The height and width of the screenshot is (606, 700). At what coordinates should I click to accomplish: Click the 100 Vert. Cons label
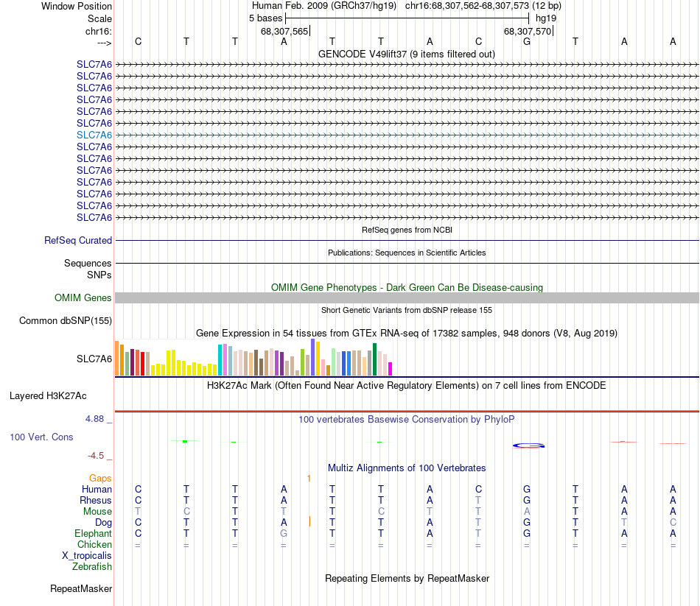pyautogui.click(x=41, y=437)
